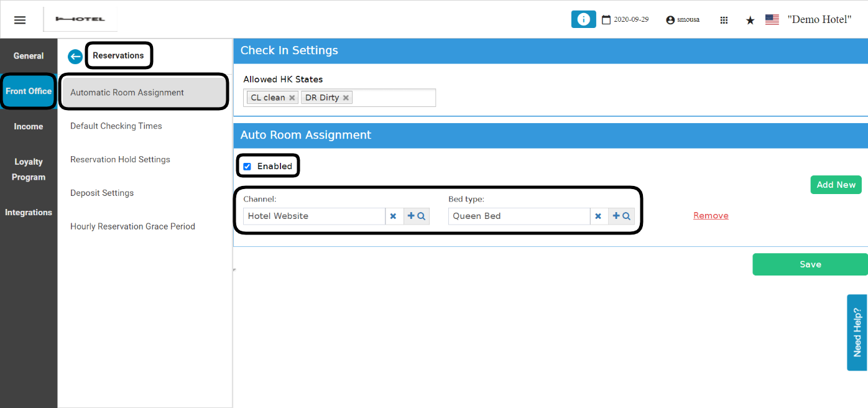This screenshot has height=408, width=868.
Task: Change language via US flag icon
Action: click(x=772, y=19)
